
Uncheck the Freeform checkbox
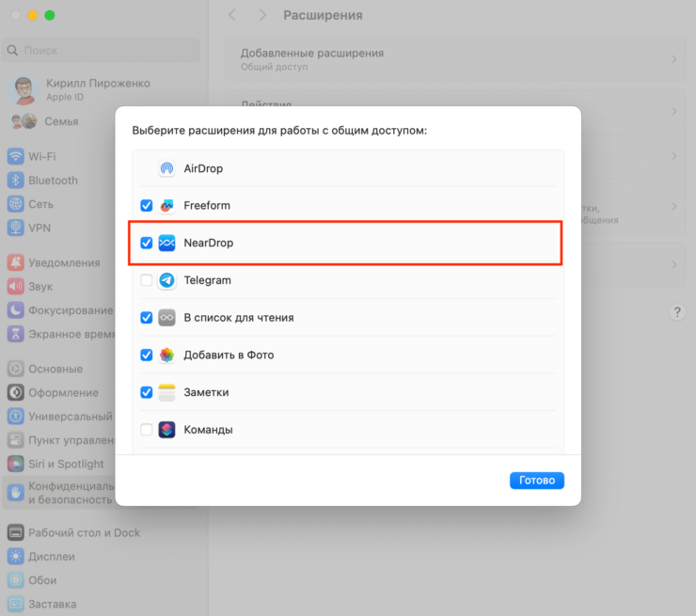pos(146,205)
